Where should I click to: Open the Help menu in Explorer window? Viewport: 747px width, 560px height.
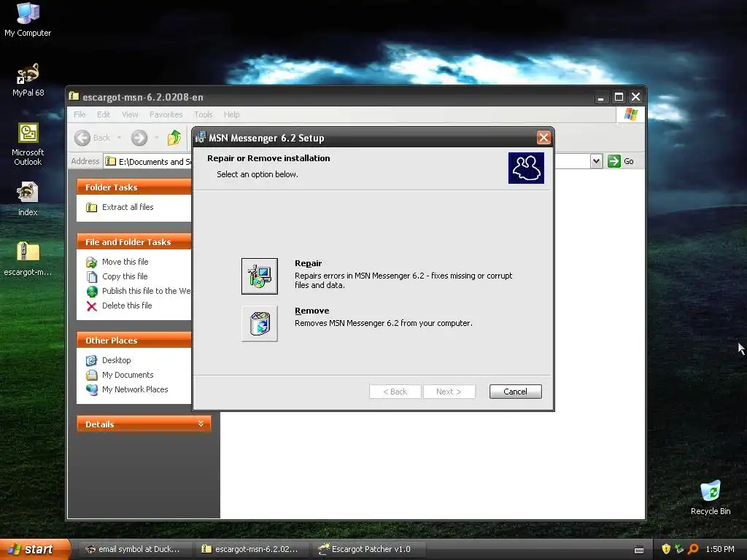(231, 114)
